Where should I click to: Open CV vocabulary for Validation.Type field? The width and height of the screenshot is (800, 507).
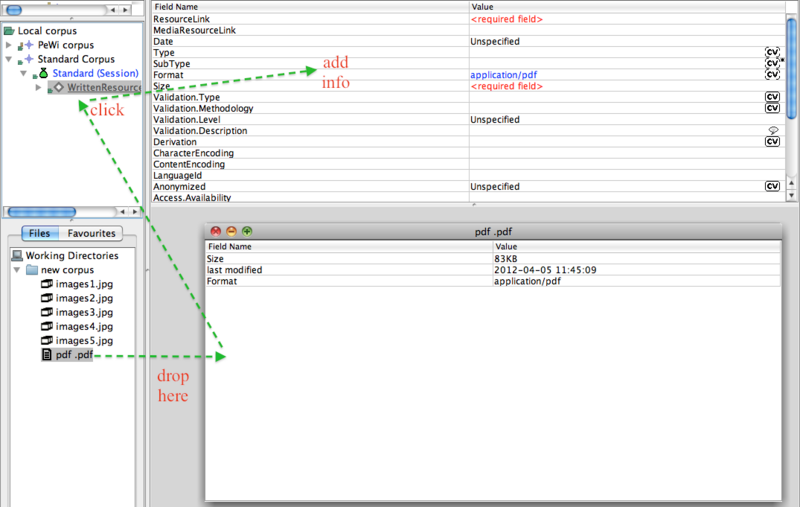click(772, 97)
